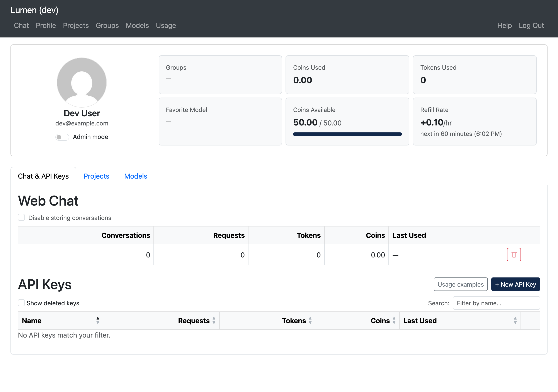Switch to the Models tab below profile
Viewport: 558px width, 392px height.
click(136, 176)
